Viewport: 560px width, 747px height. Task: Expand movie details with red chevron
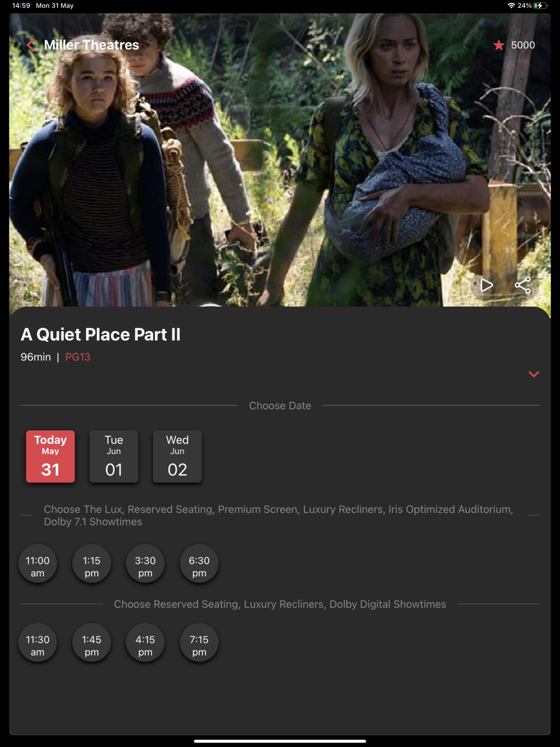click(534, 374)
